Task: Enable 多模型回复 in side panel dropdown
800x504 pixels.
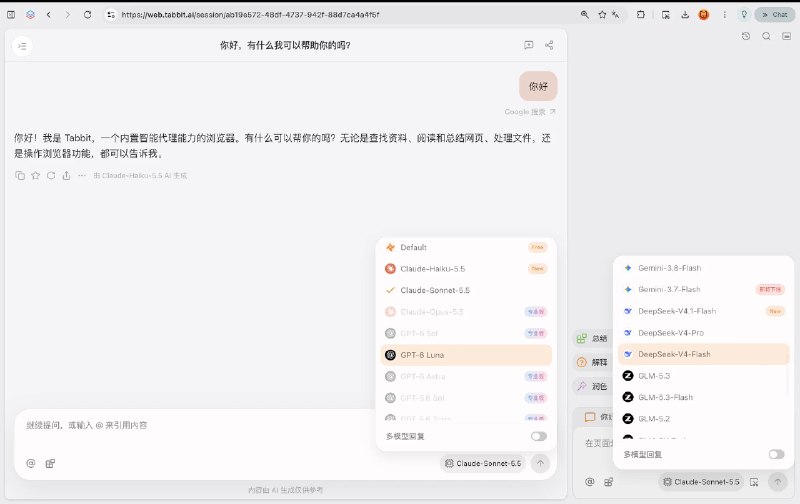Action: [x=776, y=454]
